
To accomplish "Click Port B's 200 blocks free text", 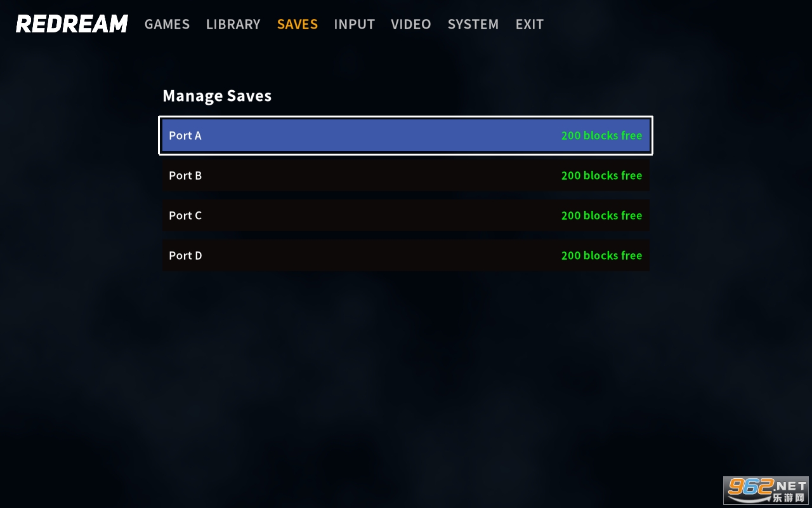I will click(601, 175).
